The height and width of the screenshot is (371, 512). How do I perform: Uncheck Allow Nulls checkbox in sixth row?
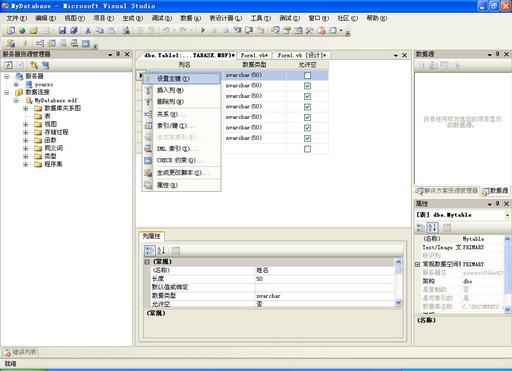tap(307, 128)
